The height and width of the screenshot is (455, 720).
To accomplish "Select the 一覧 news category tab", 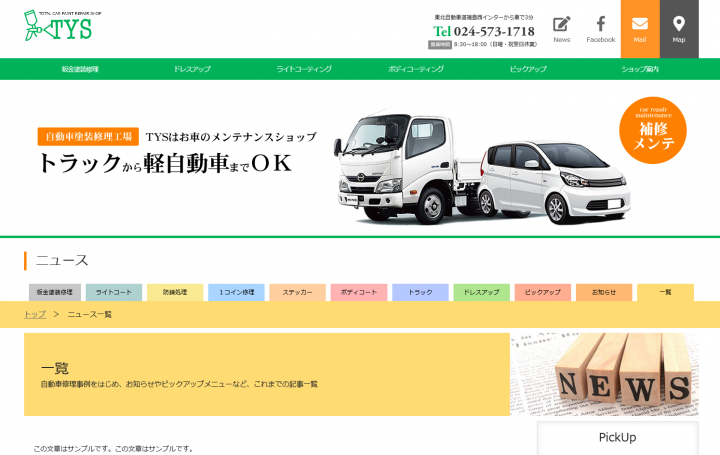I will click(x=665, y=292).
